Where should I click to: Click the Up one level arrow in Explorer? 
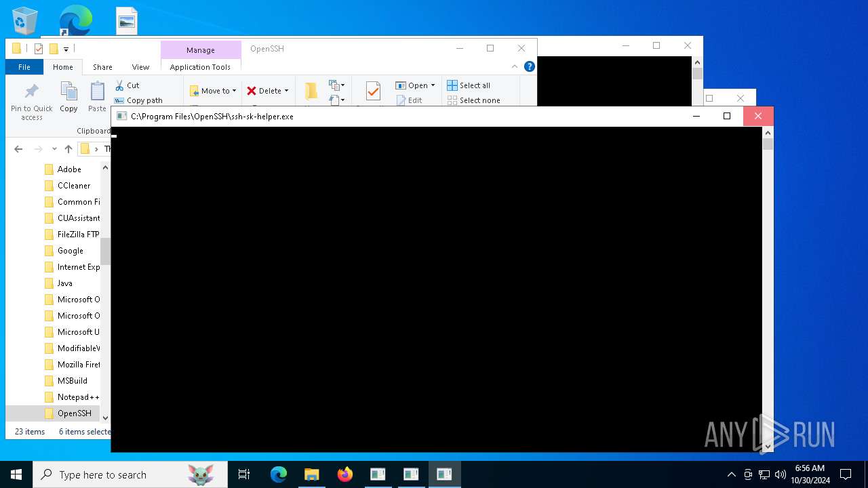click(68, 149)
